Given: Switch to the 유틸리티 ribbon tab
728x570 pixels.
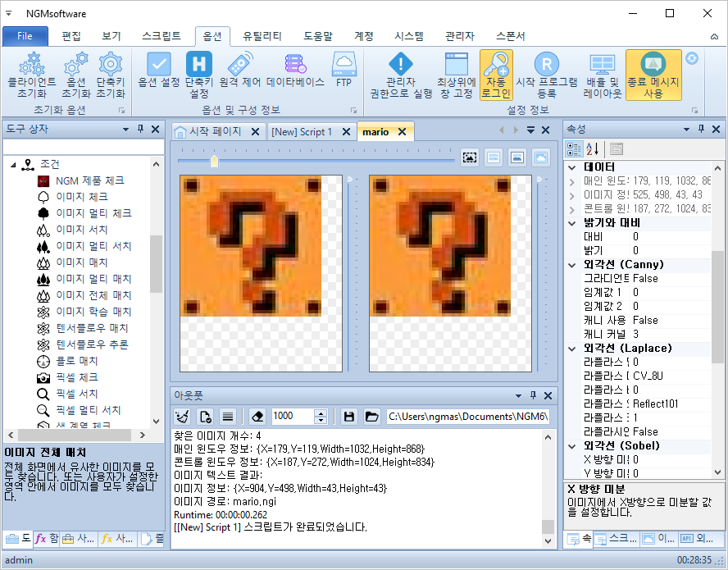Looking at the screenshot, I should tap(262, 36).
